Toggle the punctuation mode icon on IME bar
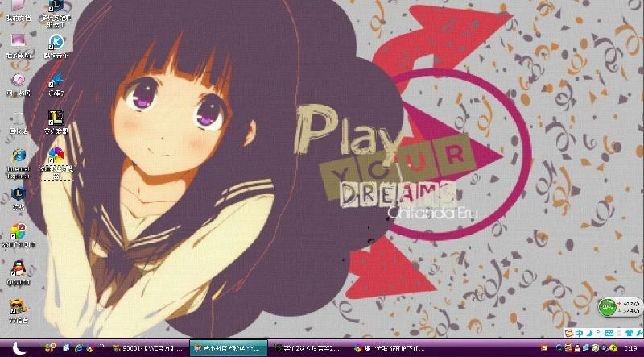This screenshot has height=357, width=644. click(598, 333)
